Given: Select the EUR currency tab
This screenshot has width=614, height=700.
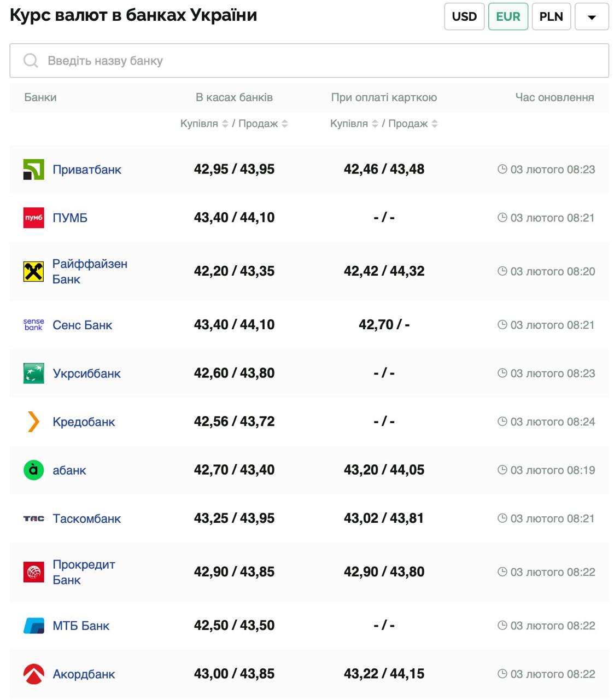Looking at the screenshot, I should (x=508, y=16).
